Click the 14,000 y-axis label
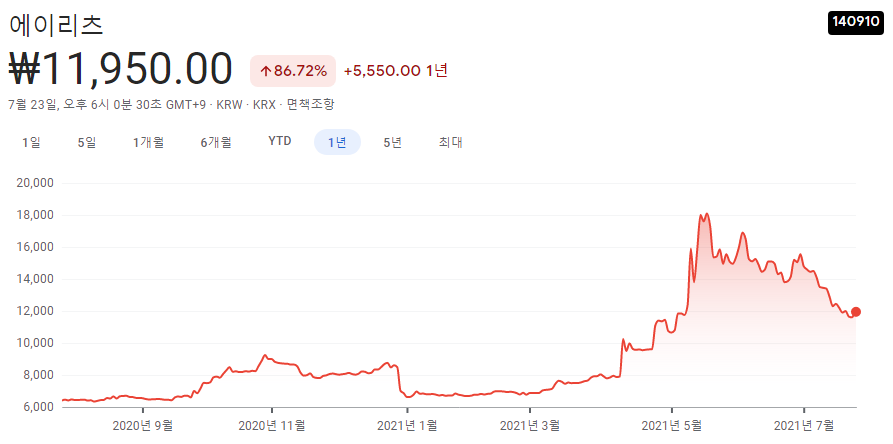Image resolution: width=893 pixels, height=444 pixels. coord(36,279)
